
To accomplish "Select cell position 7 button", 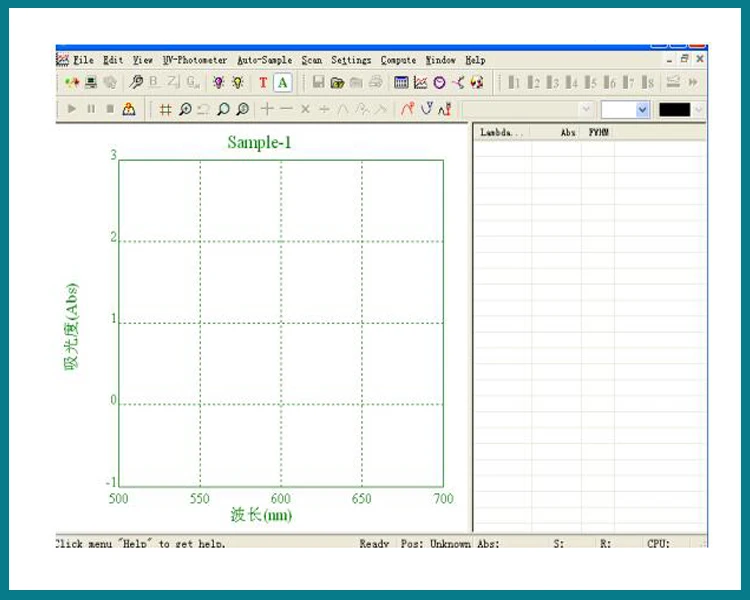I will tap(629, 82).
